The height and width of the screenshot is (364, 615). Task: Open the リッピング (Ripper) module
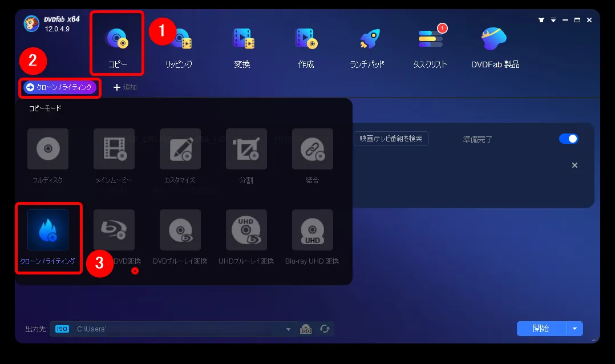[x=179, y=48]
